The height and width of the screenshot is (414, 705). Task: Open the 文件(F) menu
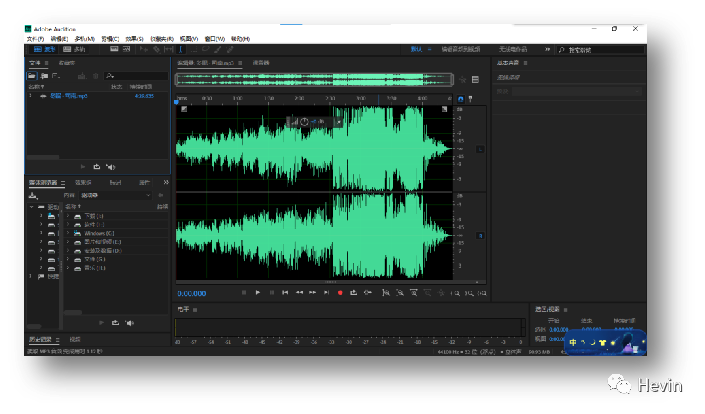point(35,39)
